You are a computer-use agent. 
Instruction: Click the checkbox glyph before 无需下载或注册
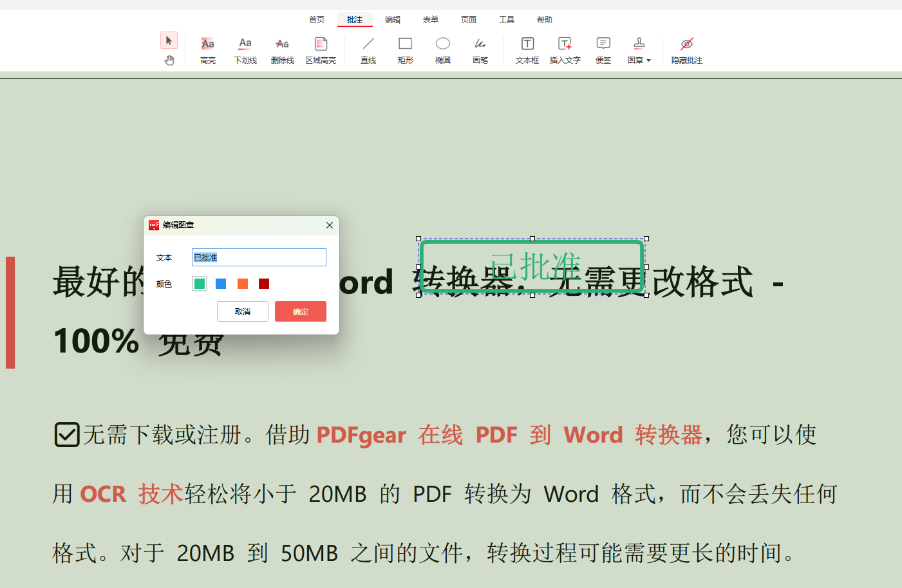point(67,435)
